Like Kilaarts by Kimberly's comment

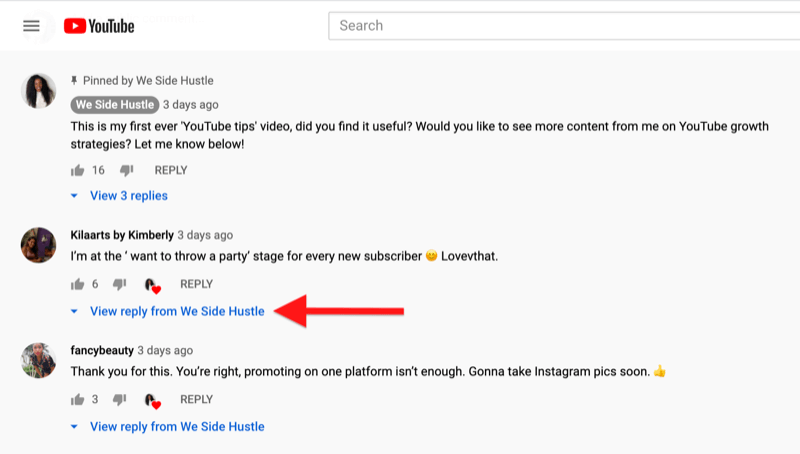tap(78, 284)
